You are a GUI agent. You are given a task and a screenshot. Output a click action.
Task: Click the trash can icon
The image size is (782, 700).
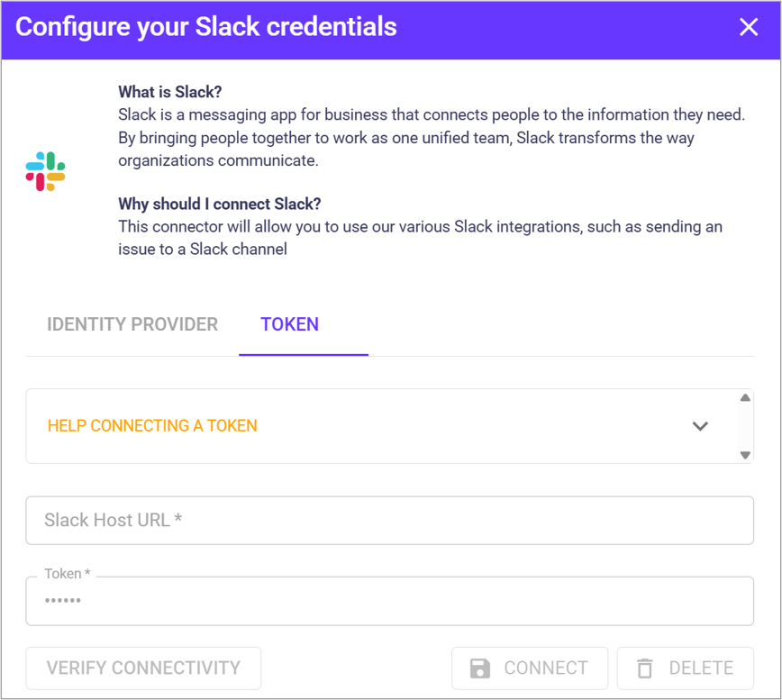click(644, 668)
